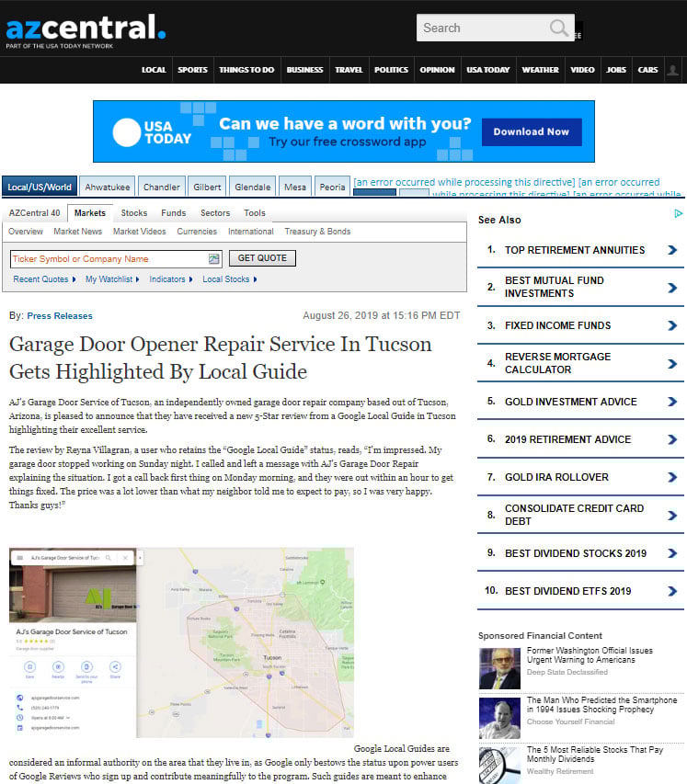The image size is (687, 784).
Task: Open the SPORTS navigation menu
Action: coord(192,70)
